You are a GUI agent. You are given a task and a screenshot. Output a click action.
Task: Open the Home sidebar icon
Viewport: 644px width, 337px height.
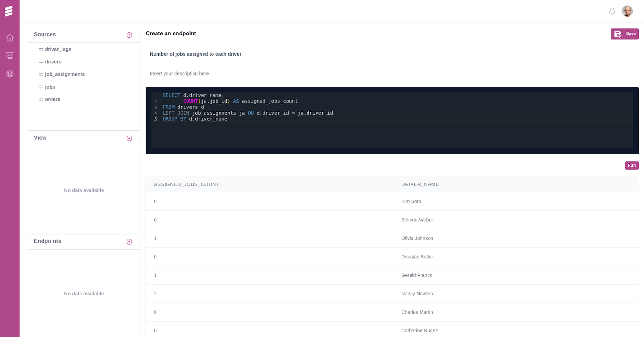pyautogui.click(x=10, y=38)
